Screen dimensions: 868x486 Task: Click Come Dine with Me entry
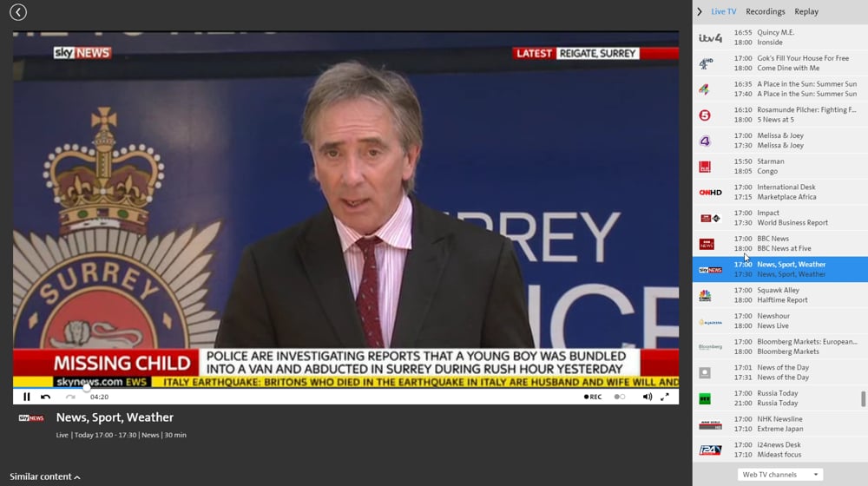click(x=788, y=68)
